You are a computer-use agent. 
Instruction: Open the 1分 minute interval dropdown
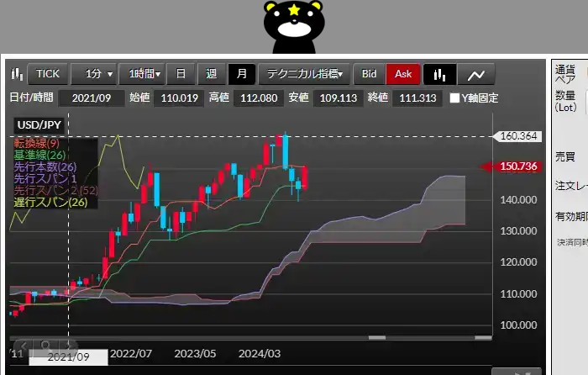click(x=94, y=74)
